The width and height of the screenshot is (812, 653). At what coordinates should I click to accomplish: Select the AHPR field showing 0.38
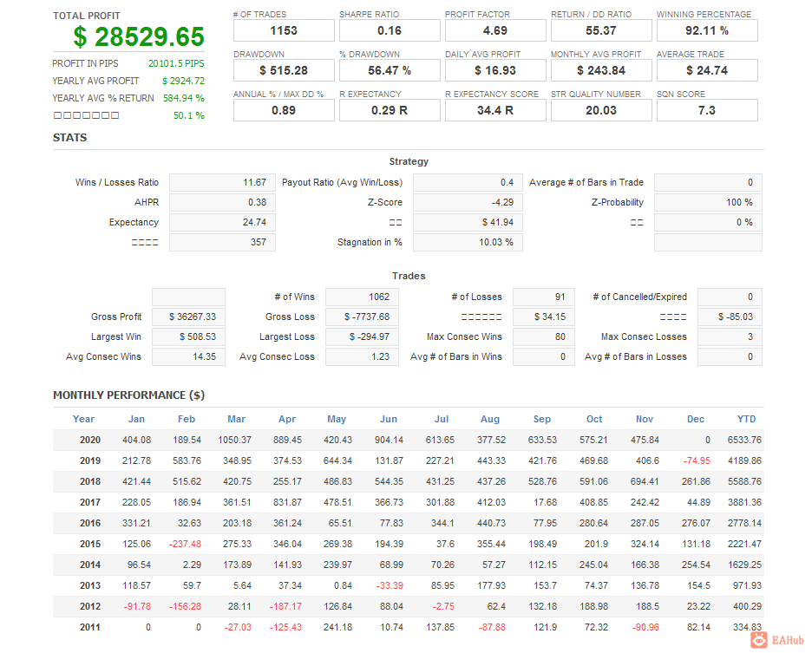click(x=222, y=202)
